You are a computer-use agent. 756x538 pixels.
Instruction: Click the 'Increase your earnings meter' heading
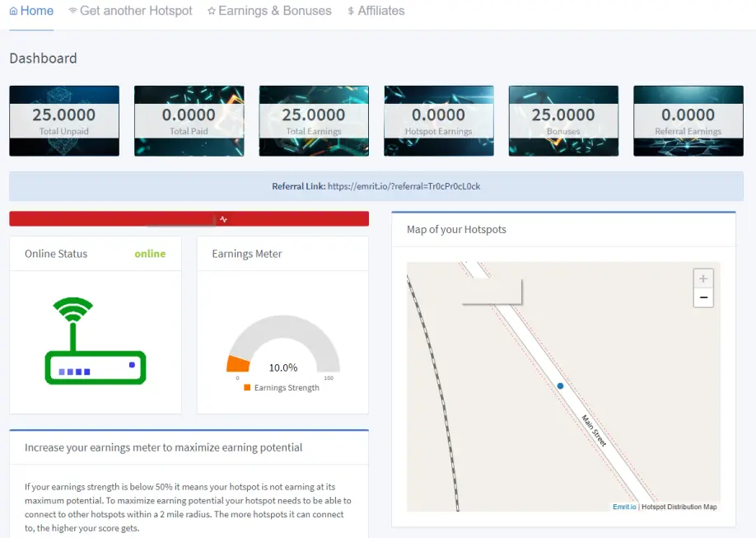(x=163, y=447)
